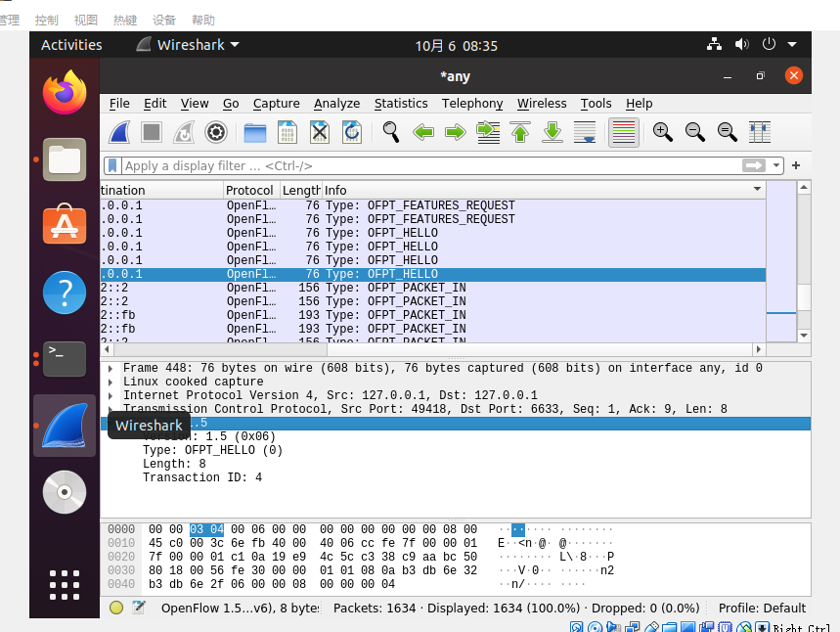
Task: Zoom in on packet text
Action: click(663, 132)
